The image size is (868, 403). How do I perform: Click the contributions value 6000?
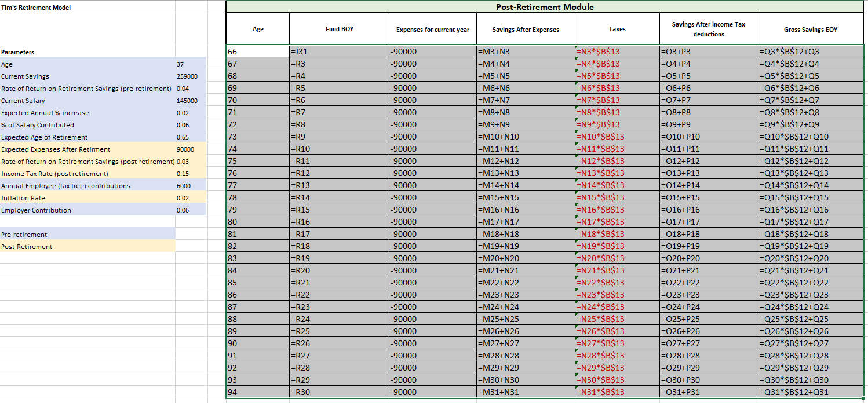click(x=190, y=186)
